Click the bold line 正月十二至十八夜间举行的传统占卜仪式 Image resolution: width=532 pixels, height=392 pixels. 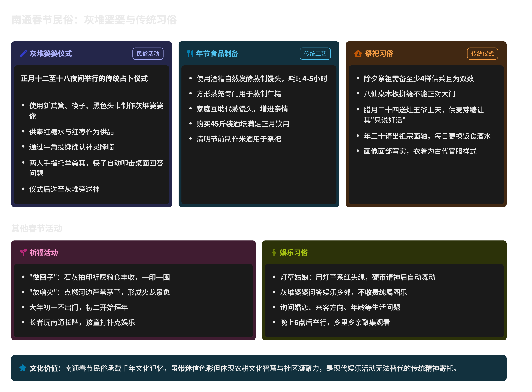coord(84,78)
